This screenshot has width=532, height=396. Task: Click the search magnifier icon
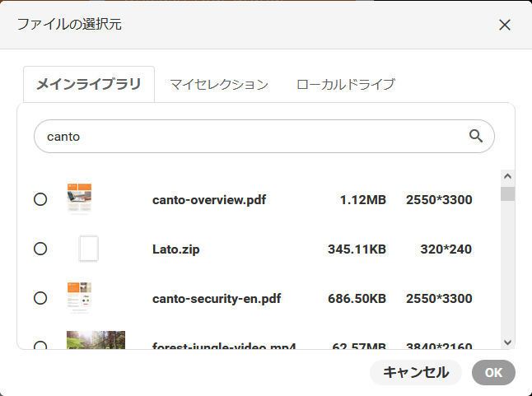475,137
